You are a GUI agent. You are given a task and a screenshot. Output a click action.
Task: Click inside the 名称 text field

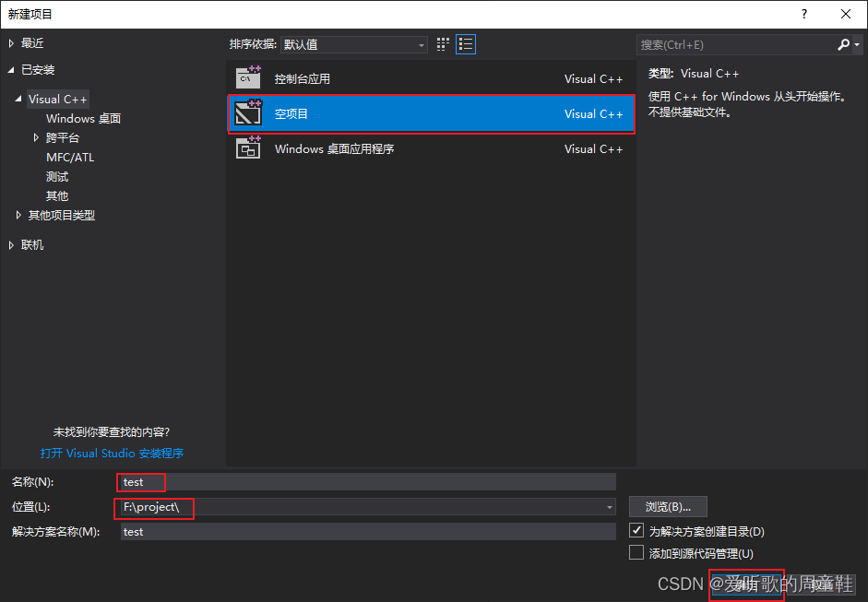pos(277,481)
